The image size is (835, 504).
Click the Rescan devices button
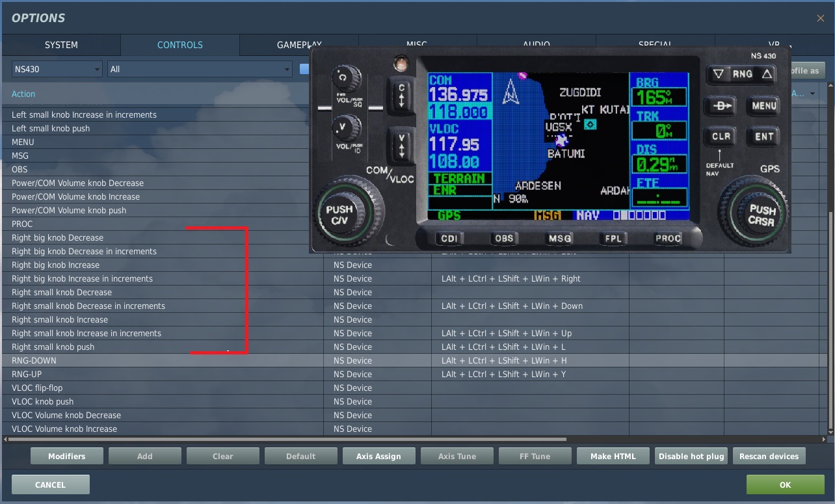pyautogui.click(x=769, y=456)
